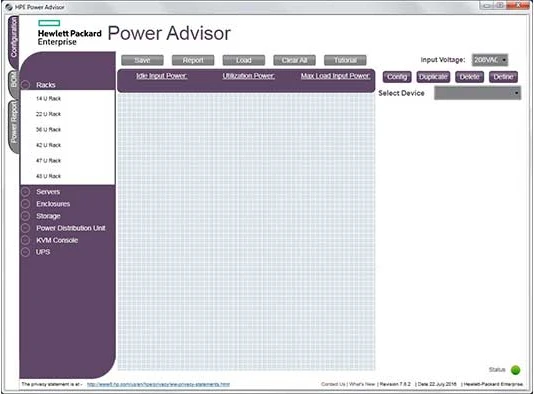Expand the Power Distribution Unit category

pyautogui.click(x=26, y=228)
